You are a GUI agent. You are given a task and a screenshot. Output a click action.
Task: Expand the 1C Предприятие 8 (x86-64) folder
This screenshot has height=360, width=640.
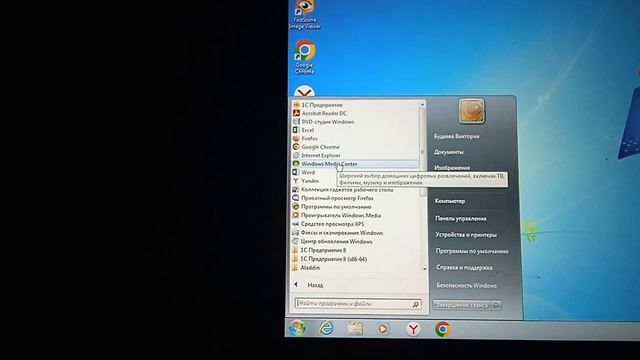pos(330,259)
